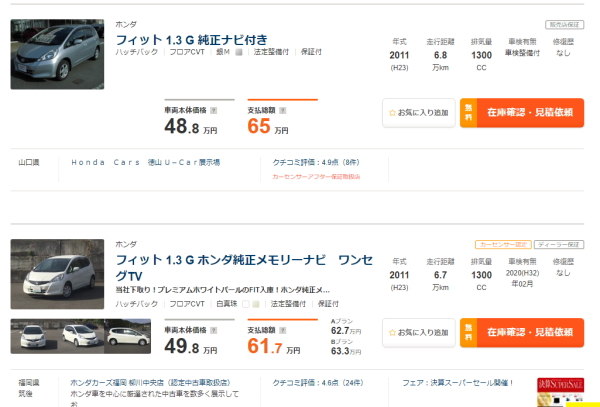Click the ディーラー保証 badge
Screen dimensions: 600x407
pyautogui.click(x=559, y=244)
